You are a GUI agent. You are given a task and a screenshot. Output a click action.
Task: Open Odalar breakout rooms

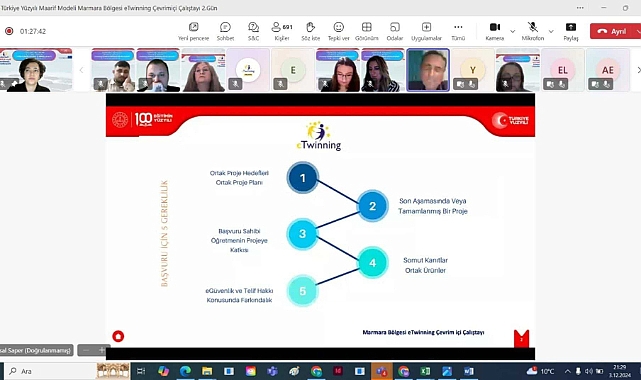(394, 31)
